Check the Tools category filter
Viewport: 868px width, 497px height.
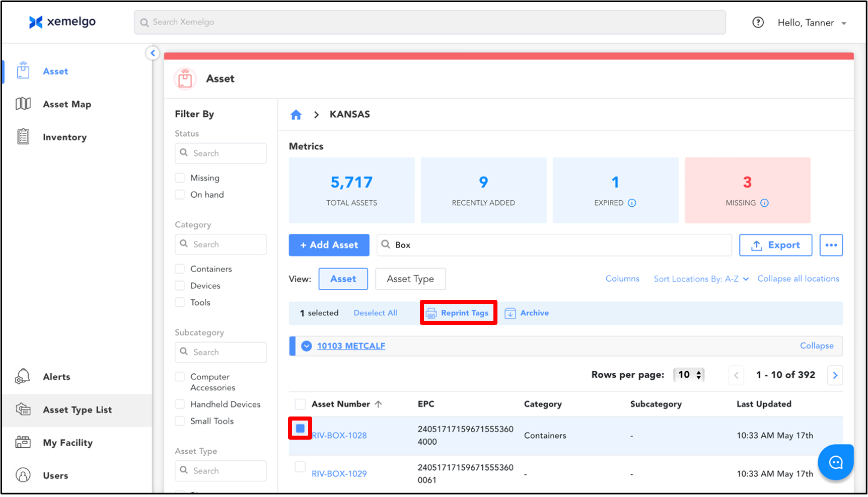(180, 302)
